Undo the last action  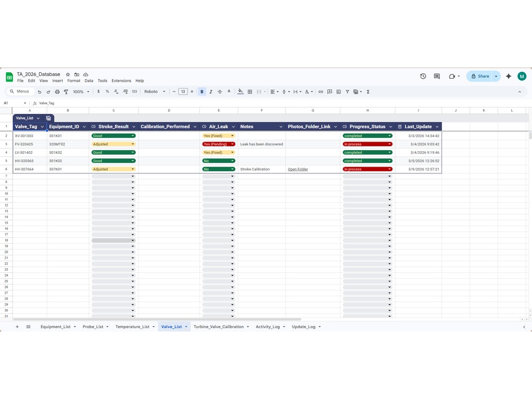tap(39, 92)
